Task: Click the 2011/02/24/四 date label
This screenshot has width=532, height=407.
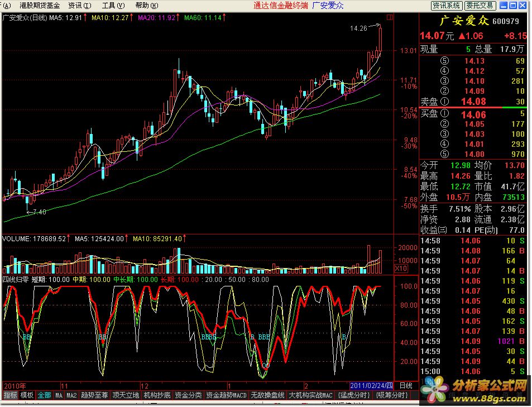Action: (x=372, y=386)
